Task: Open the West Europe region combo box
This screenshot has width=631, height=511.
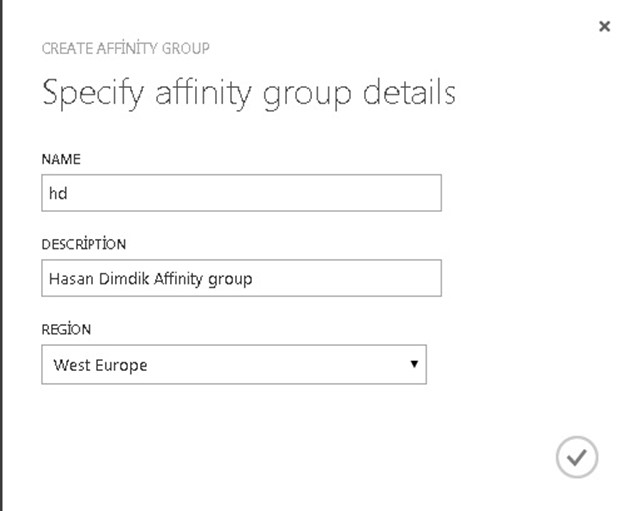Action: pos(233,365)
